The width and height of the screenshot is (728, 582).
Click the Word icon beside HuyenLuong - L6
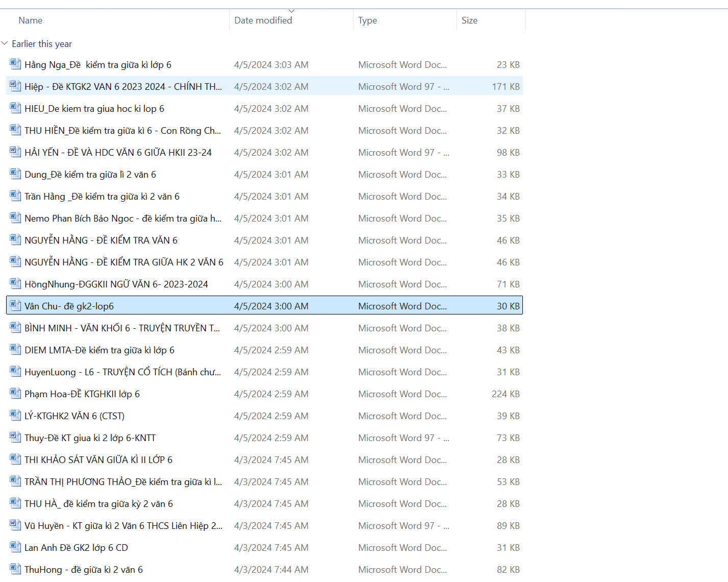15,372
